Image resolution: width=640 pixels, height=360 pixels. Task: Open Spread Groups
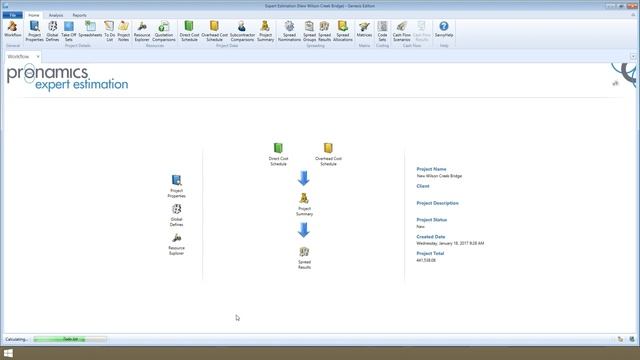click(x=309, y=31)
